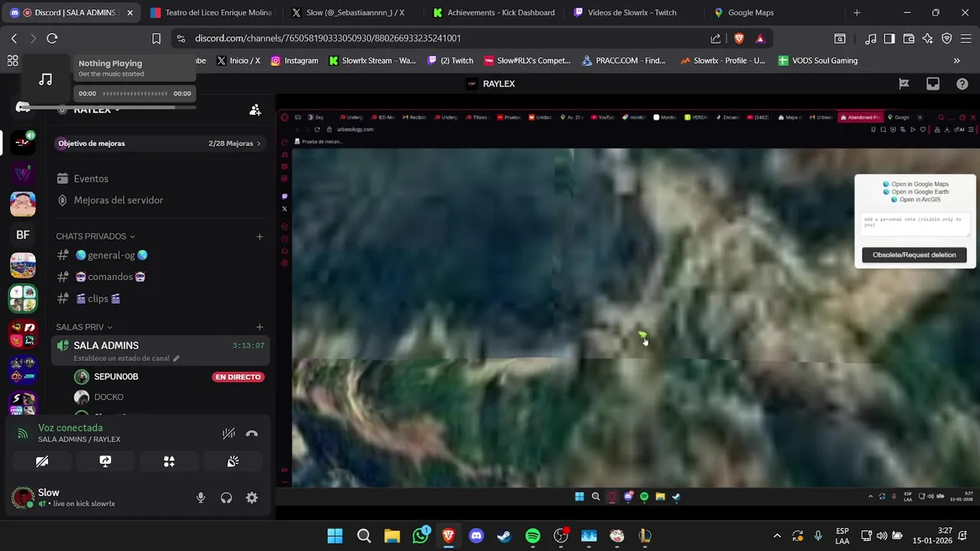Open PRACC.COM bookmark

[x=623, y=60]
